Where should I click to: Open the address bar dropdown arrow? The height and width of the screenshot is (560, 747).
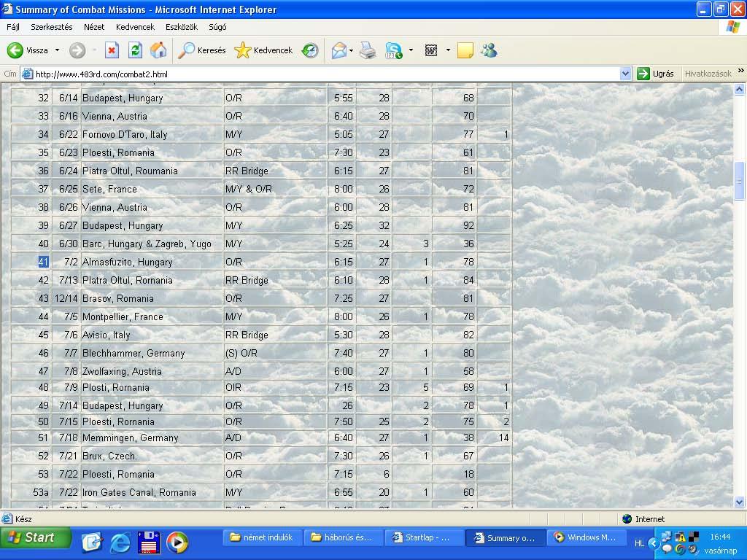625,74
